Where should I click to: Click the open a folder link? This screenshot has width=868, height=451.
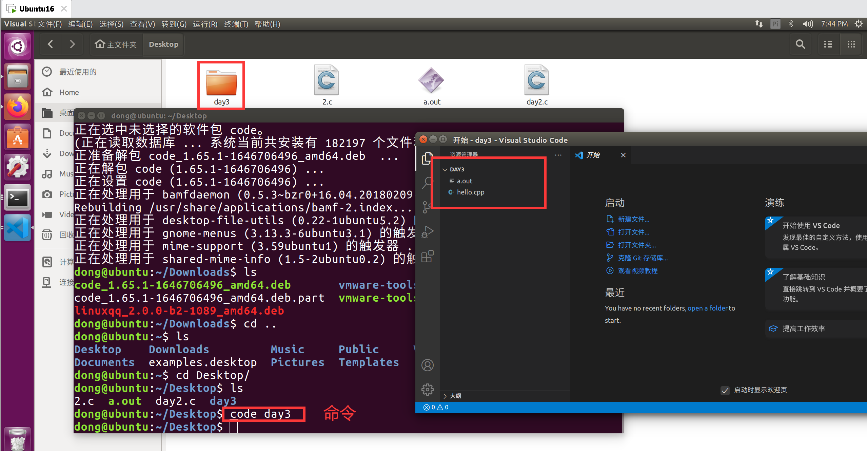[707, 308]
